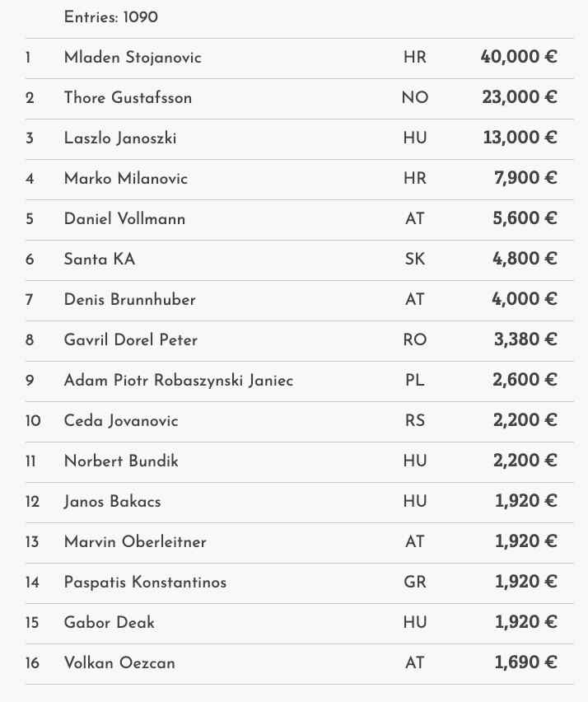Select the Janos Bakacs entry
Viewport: 588px width, 702px height.
pos(112,502)
